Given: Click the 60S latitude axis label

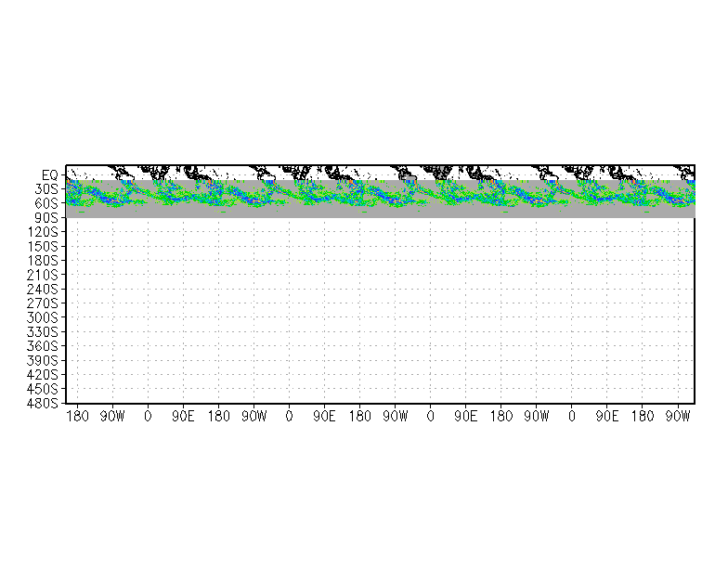Looking at the screenshot, I should 46,204.
